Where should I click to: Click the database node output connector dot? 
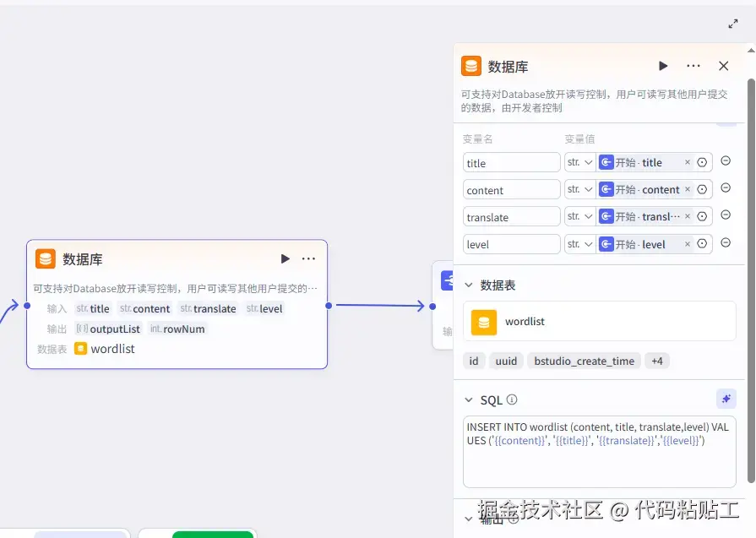(329, 306)
